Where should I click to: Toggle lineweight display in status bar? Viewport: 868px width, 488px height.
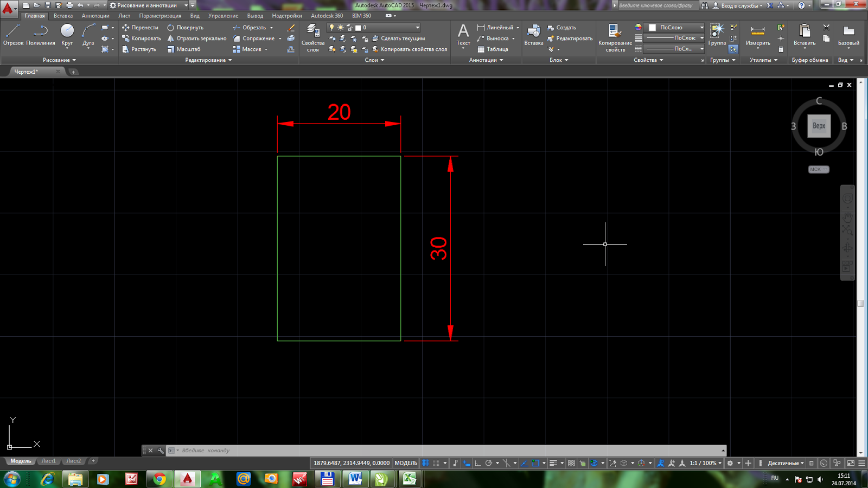(553, 463)
